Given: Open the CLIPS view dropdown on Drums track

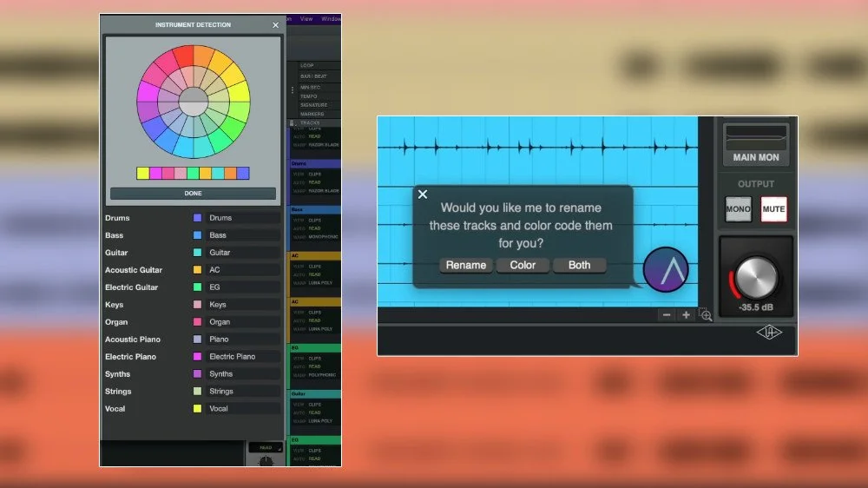Looking at the screenshot, I should point(315,174).
